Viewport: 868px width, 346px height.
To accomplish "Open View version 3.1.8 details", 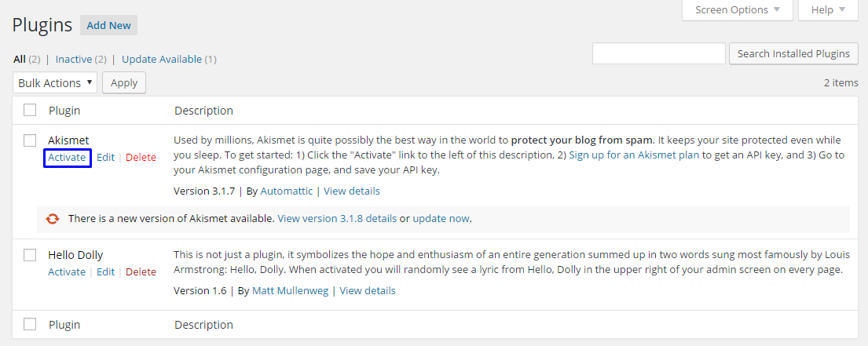I will (337, 218).
